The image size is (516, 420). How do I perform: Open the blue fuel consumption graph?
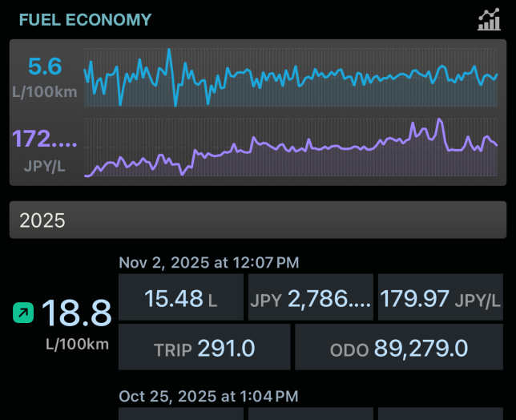(291, 78)
